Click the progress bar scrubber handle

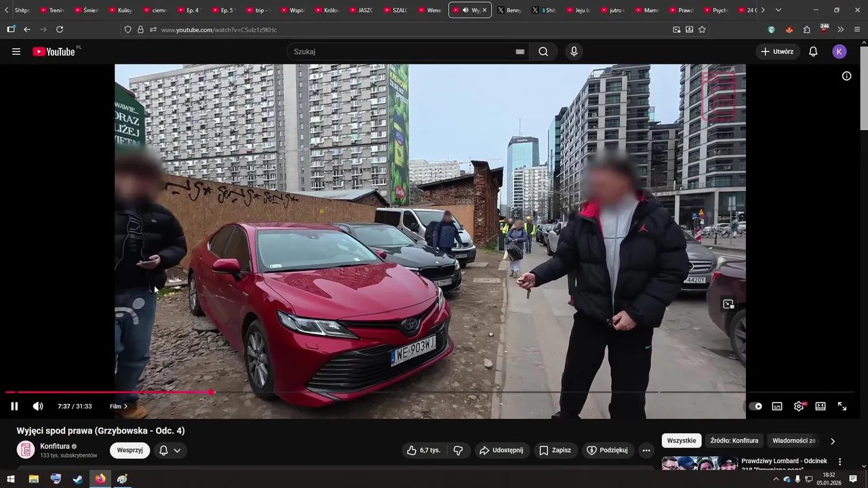click(x=212, y=392)
